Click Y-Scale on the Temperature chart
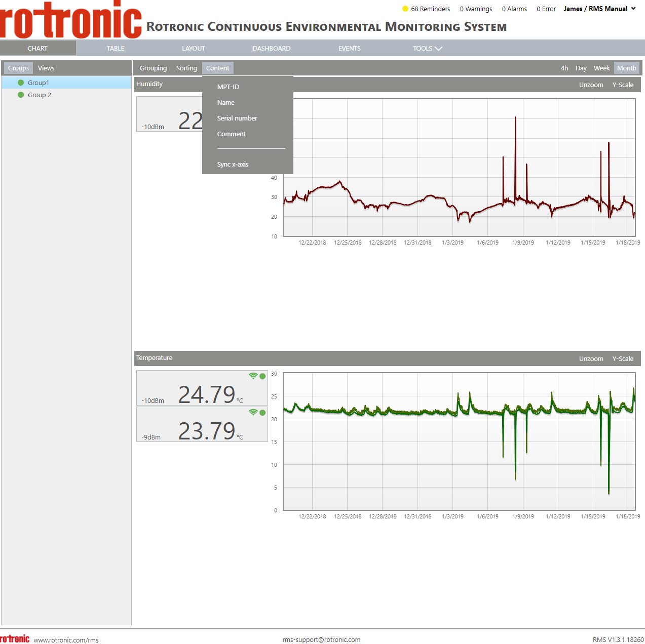Viewport: 645px width, 644px height. click(x=623, y=359)
